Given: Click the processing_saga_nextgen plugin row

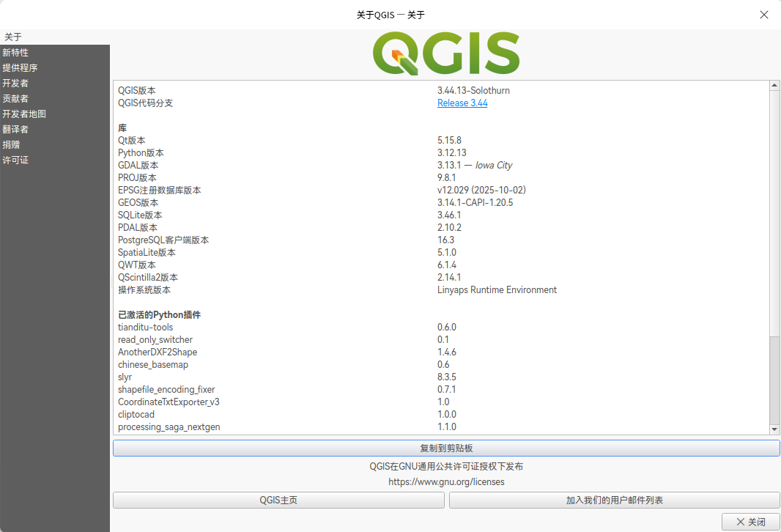Looking at the screenshot, I should click(x=169, y=427).
